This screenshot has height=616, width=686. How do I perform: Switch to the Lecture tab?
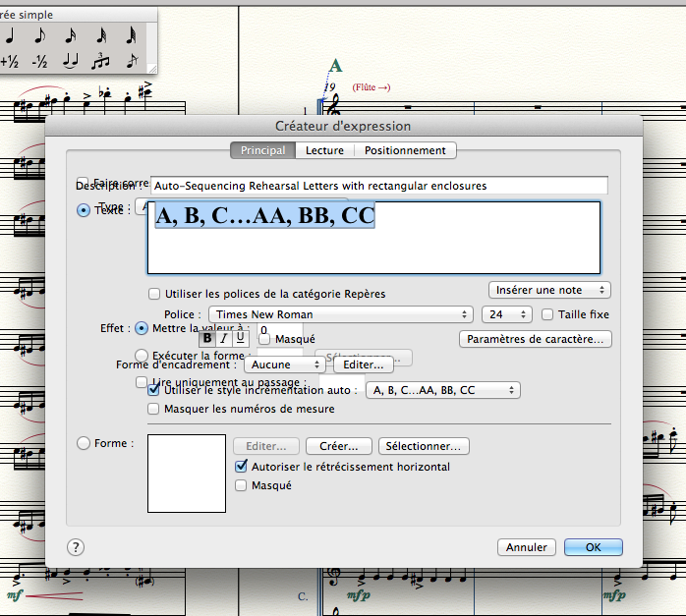pos(324,150)
